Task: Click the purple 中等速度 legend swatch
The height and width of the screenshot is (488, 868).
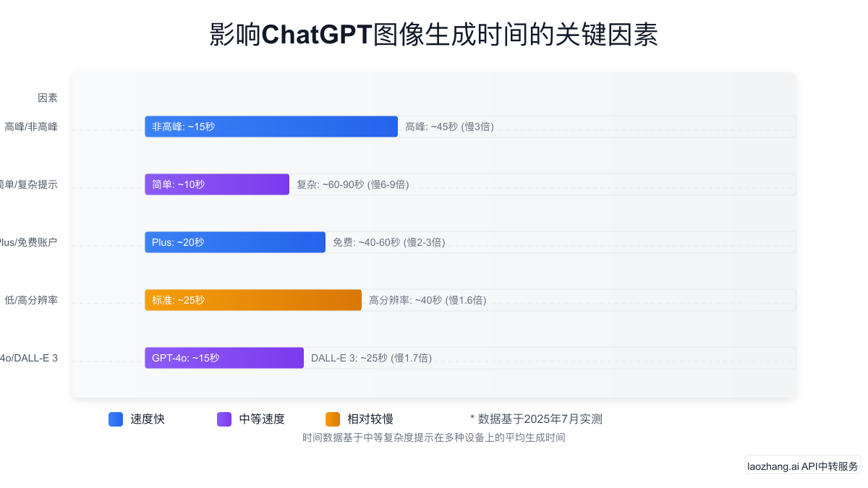Action: click(x=224, y=419)
